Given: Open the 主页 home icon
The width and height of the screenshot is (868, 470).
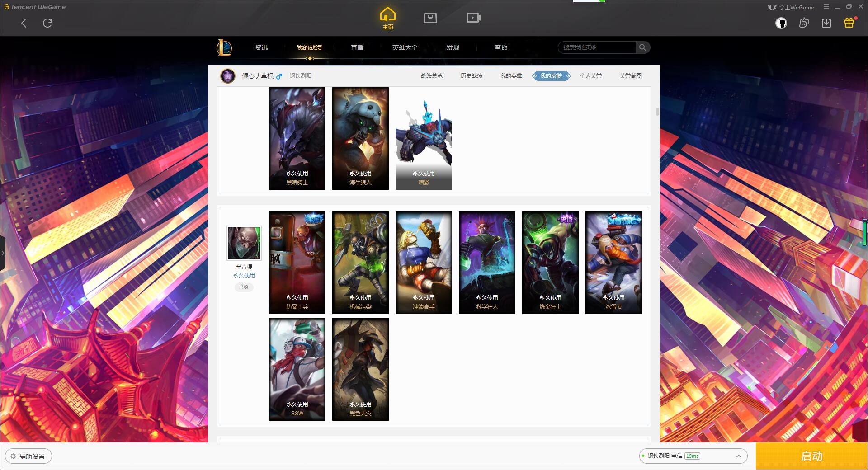Looking at the screenshot, I should pyautogui.click(x=388, y=18).
